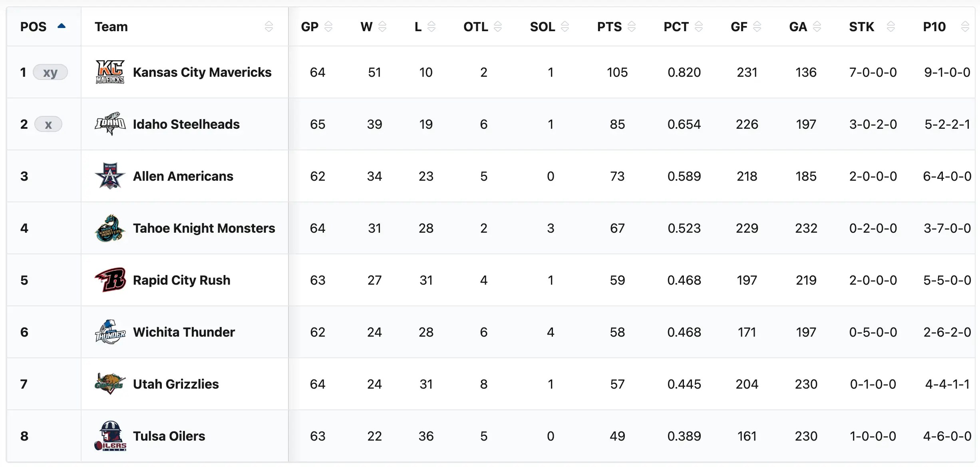Toggle POS column ascending sort arrow

pyautogui.click(x=61, y=26)
